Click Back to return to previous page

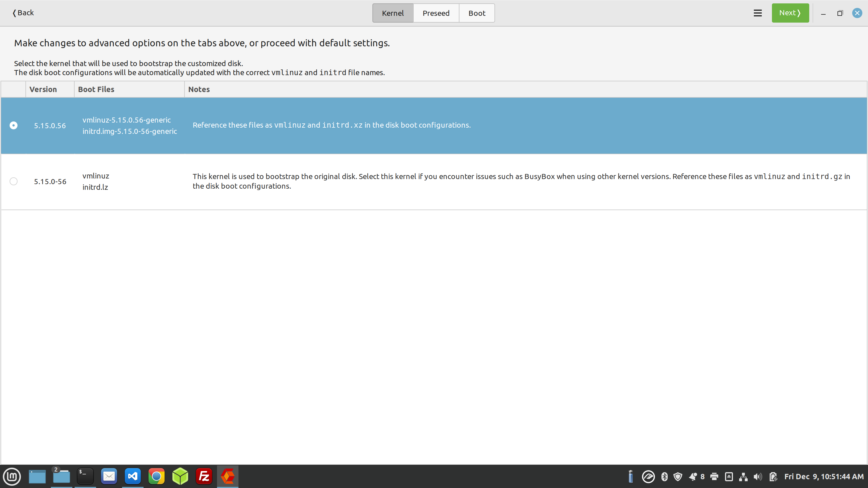coord(23,13)
